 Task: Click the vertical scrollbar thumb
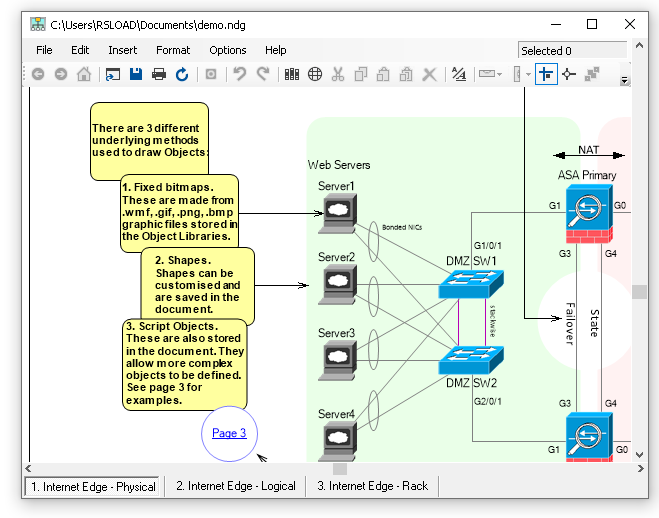[638, 292]
